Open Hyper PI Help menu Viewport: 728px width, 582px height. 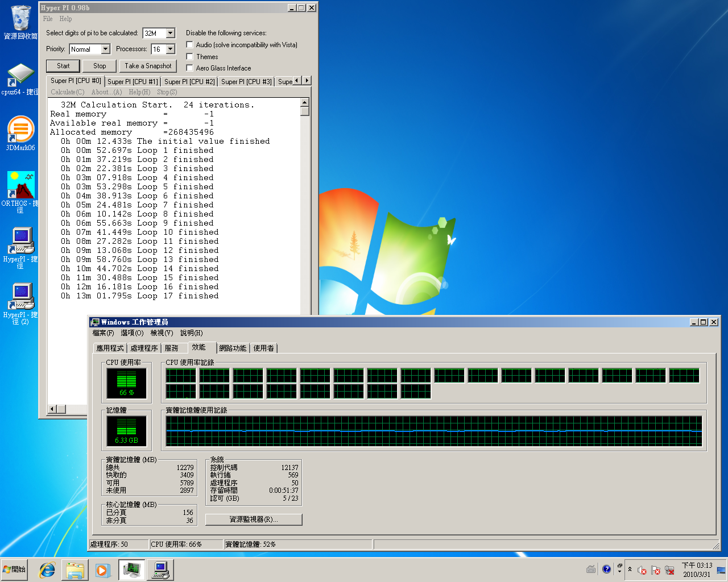click(65, 19)
